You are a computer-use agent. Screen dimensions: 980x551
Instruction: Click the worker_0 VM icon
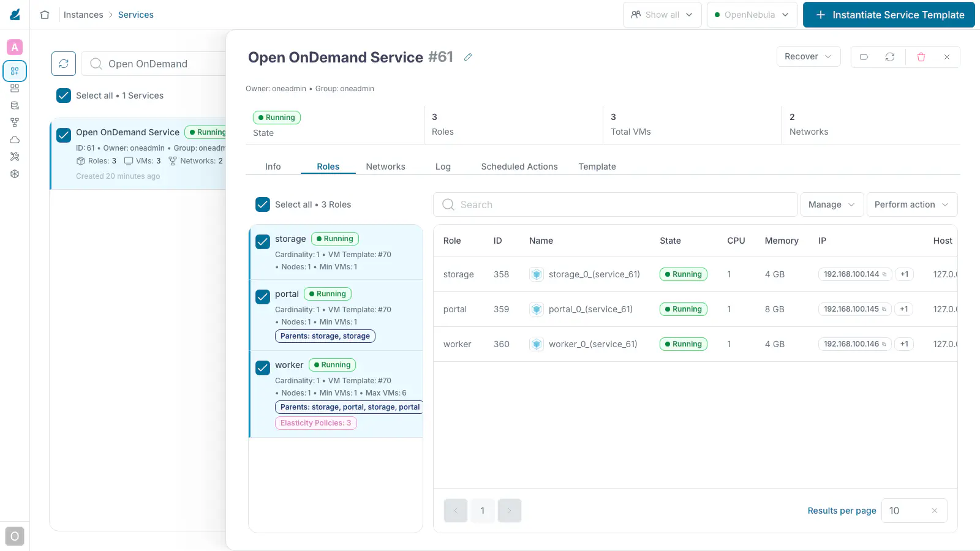click(x=537, y=344)
